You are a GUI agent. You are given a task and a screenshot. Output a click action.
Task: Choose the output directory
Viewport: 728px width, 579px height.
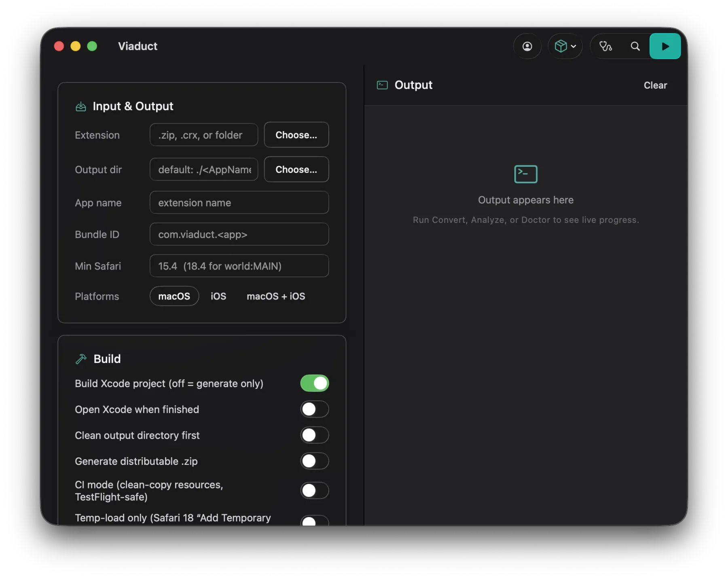pos(296,169)
